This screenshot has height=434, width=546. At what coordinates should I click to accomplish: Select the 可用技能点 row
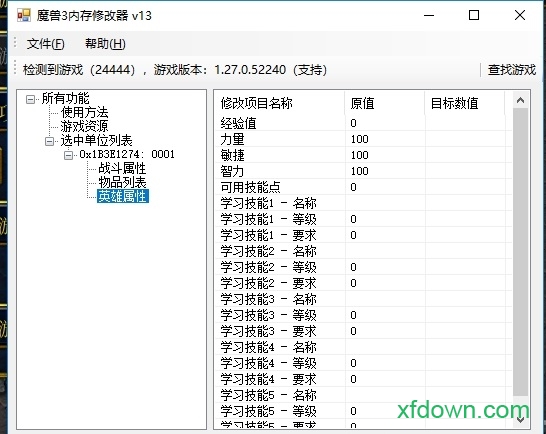coord(364,187)
